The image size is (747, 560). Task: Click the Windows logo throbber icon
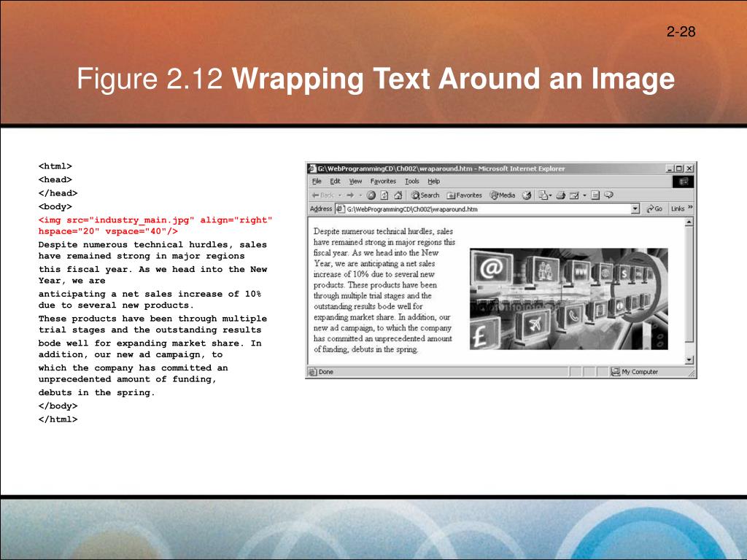click(x=683, y=182)
